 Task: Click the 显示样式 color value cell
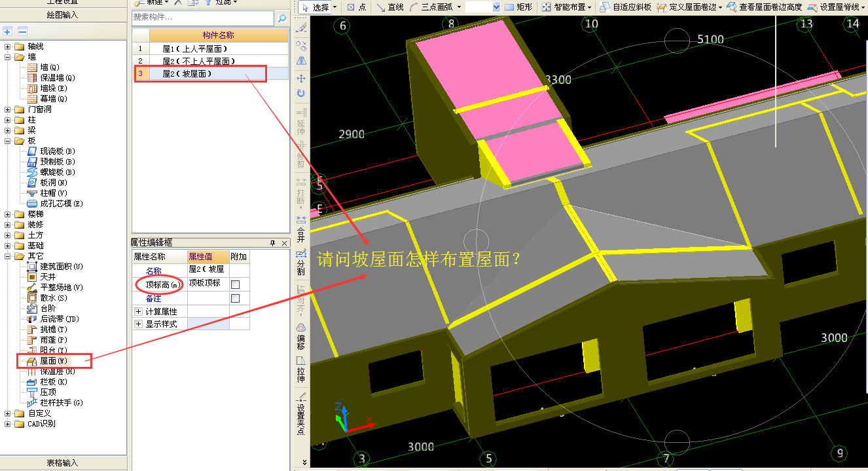coord(208,324)
